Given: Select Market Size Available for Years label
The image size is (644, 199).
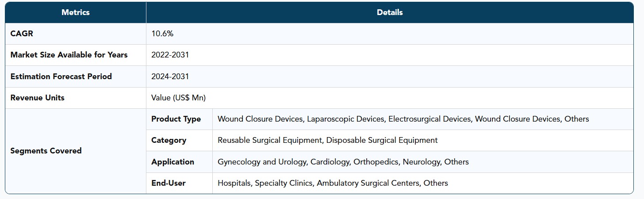Looking at the screenshot, I should [x=69, y=55].
